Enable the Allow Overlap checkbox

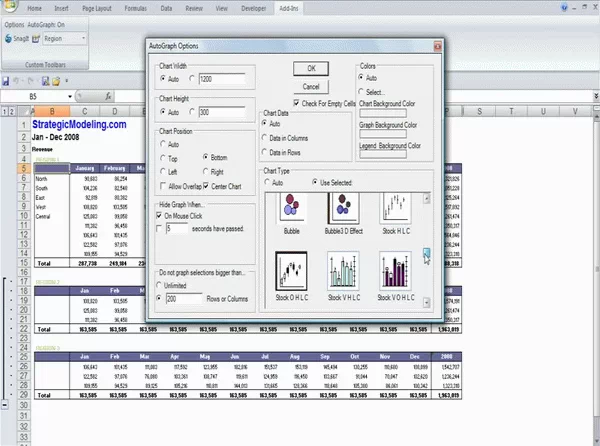click(162, 186)
